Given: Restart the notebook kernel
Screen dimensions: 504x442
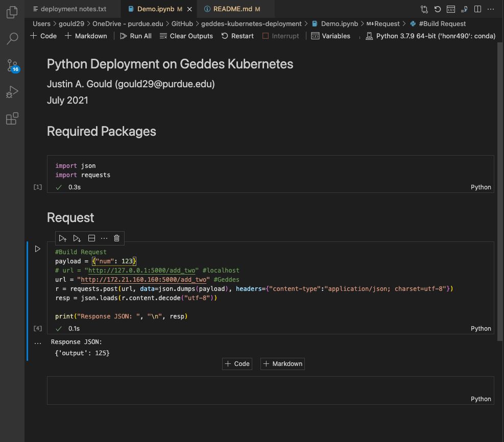Looking at the screenshot, I should (x=237, y=36).
